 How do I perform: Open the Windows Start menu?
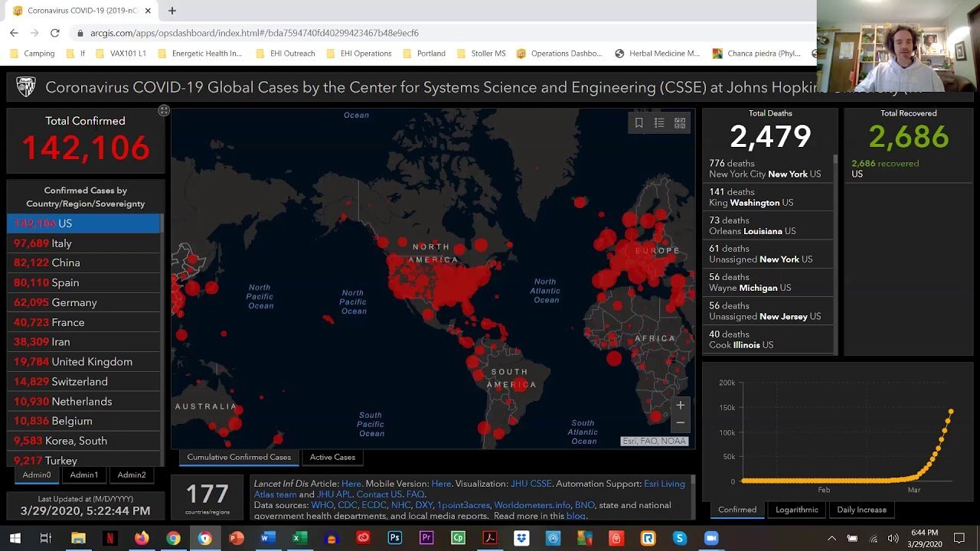tap(15, 538)
